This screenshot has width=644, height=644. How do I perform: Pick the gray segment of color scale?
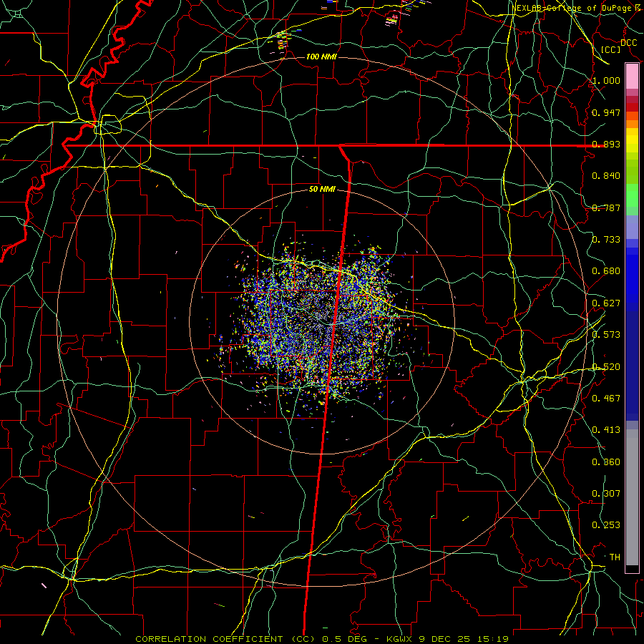click(x=632, y=497)
